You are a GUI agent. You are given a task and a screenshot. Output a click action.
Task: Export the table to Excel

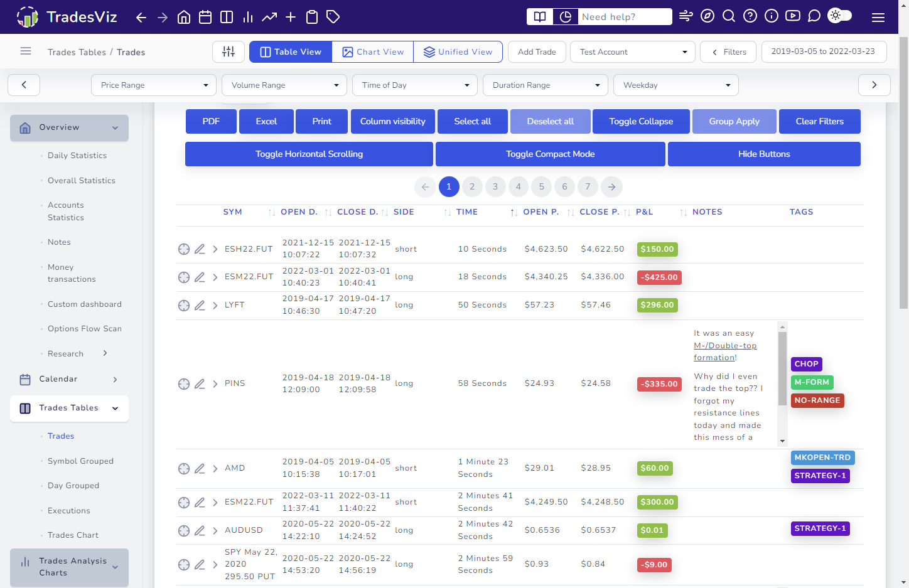tap(266, 121)
